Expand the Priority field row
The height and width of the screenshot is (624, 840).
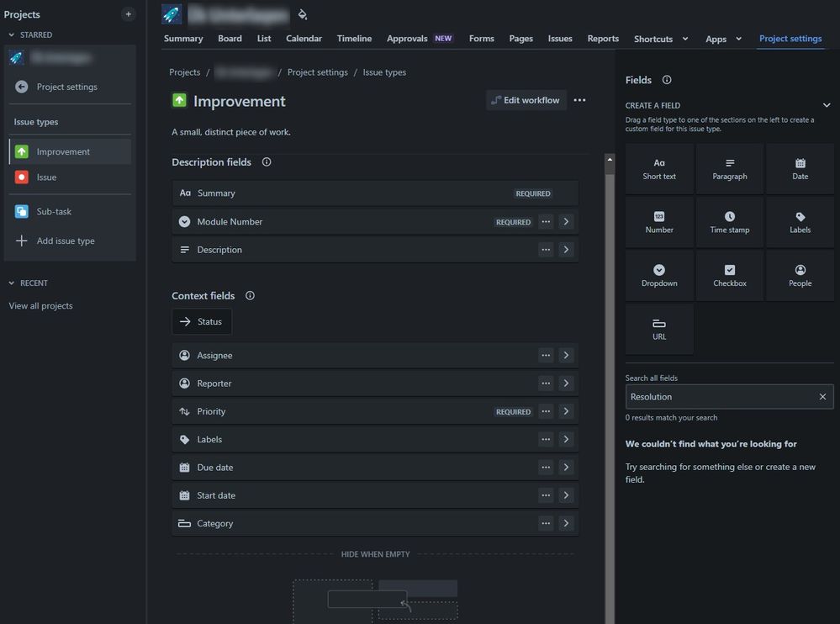click(566, 411)
